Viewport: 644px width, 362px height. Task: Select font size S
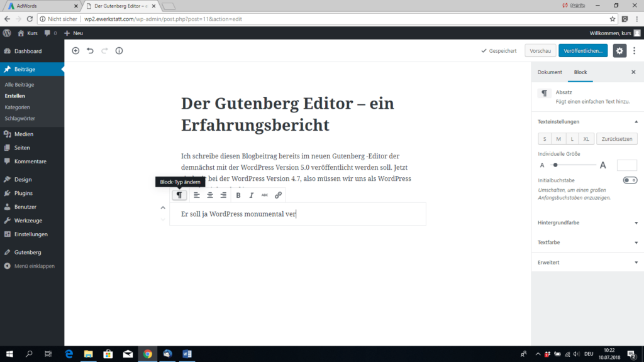pyautogui.click(x=545, y=139)
